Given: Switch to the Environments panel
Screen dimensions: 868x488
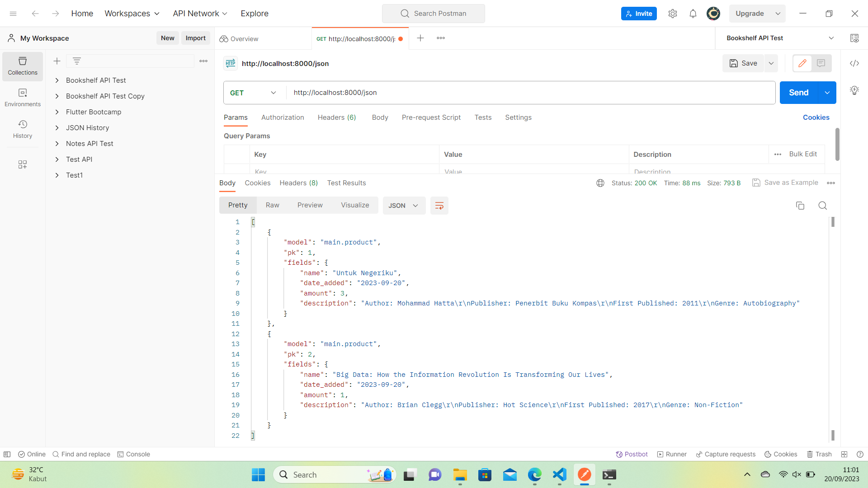Looking at the screenshot, I should (x=22, y=97).
